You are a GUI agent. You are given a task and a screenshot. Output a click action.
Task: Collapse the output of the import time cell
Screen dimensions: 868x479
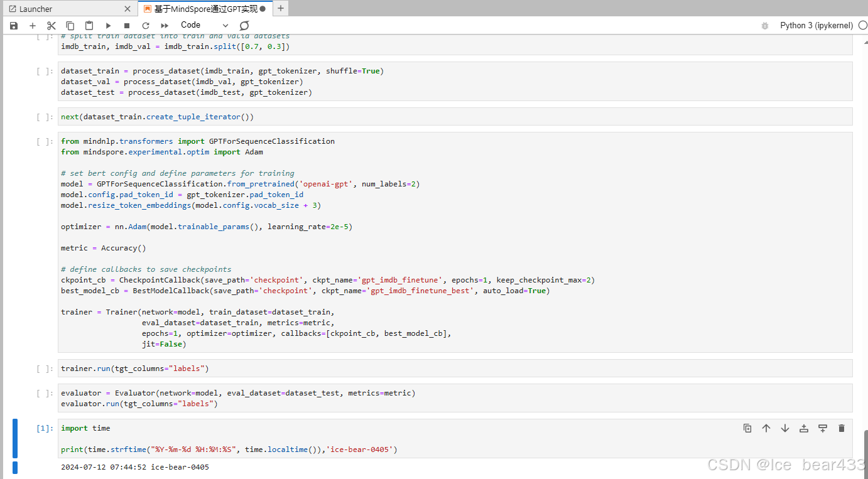[x=15, y=467]
